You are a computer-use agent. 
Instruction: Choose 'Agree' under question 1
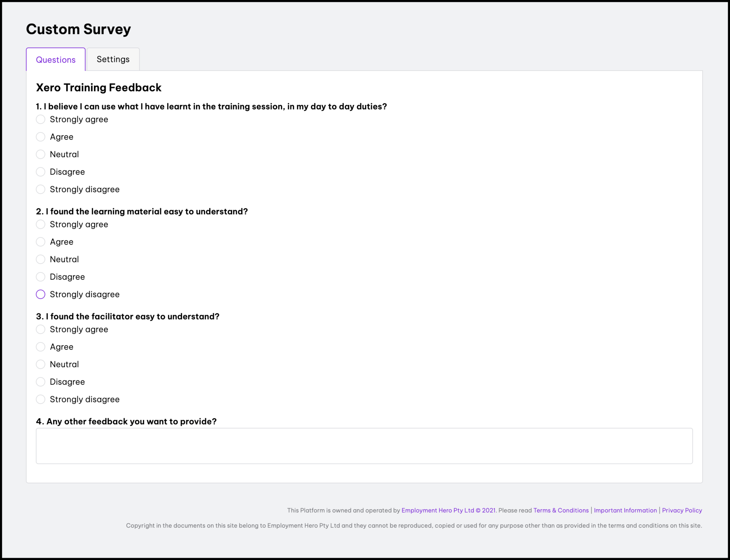click(x=40, y=137)
